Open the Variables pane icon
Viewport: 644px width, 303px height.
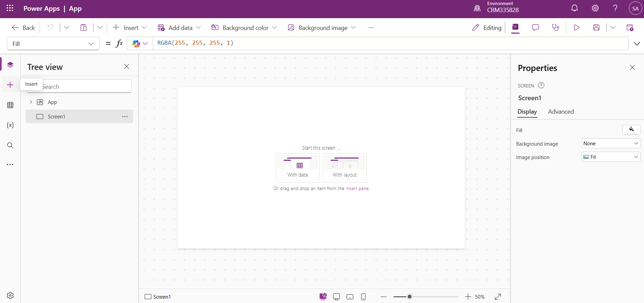[10, 125]
